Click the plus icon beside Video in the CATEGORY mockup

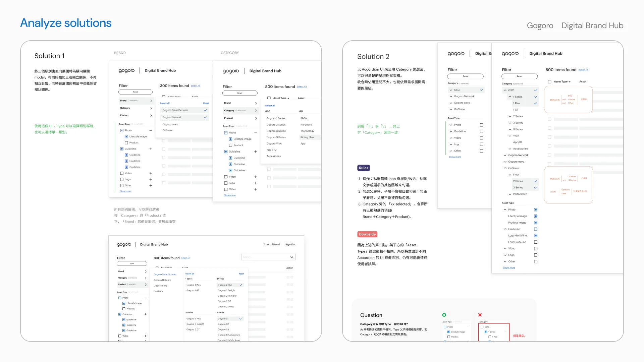(256, 177)
